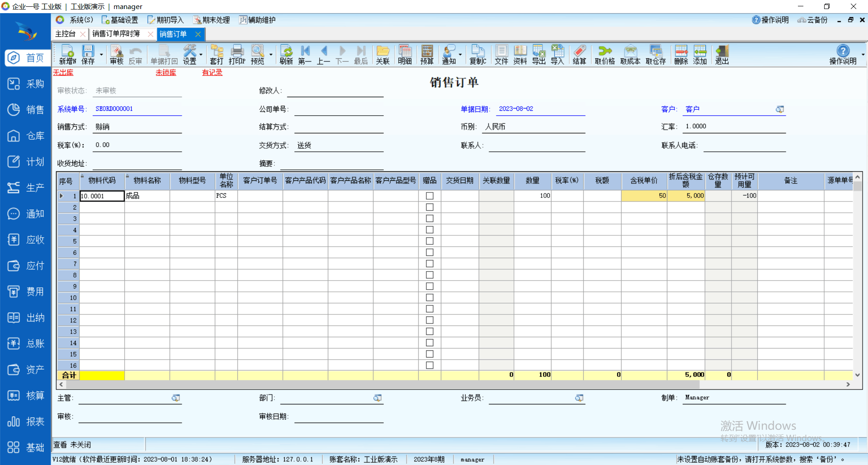Screen dimensions: 868x465
Task: Enable the 赠品 checkbox in row 5
Action: [429, 241]
